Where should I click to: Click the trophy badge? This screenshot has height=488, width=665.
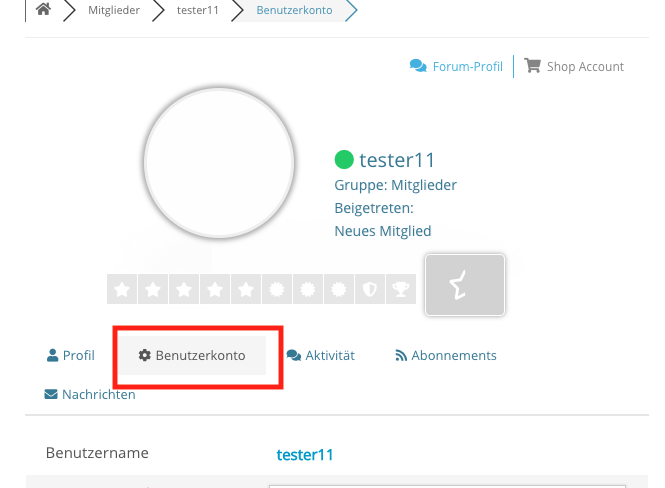(x=401, y=289)
